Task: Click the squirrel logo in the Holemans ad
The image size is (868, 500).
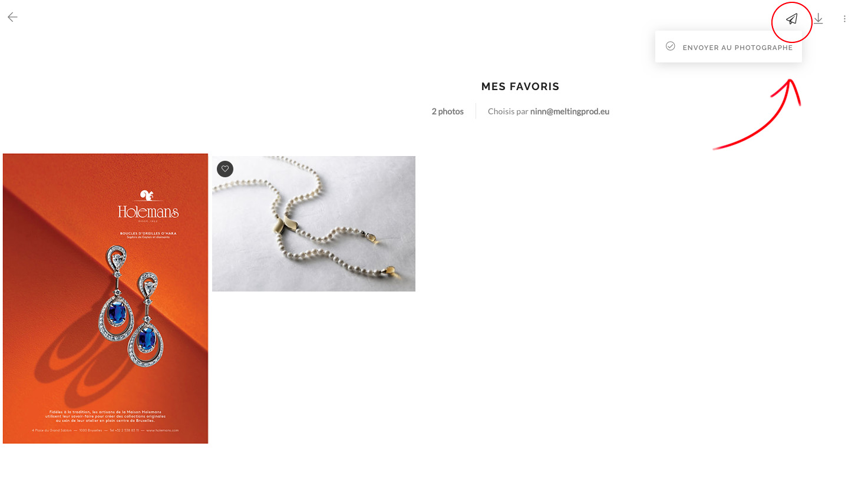Action: pos(147,195)
